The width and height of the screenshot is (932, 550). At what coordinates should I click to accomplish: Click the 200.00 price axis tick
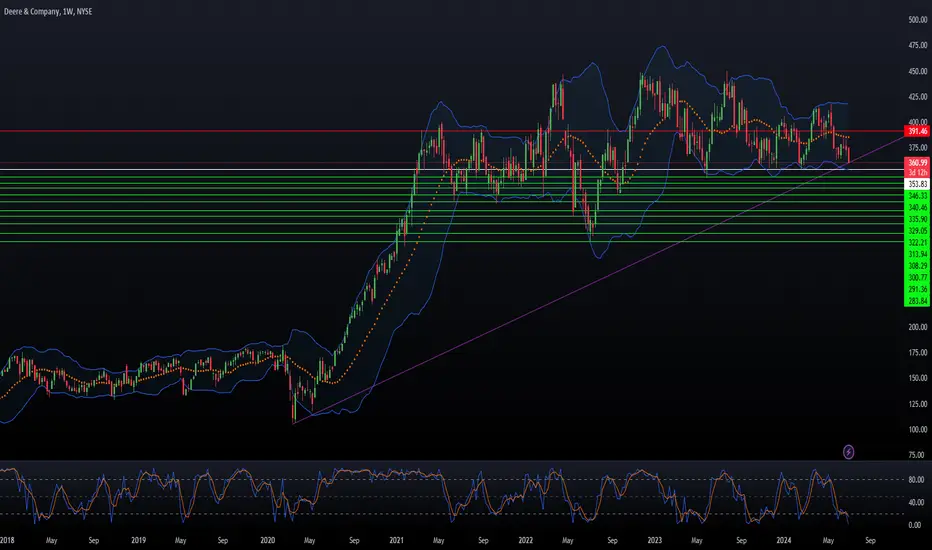click(918, 327)
